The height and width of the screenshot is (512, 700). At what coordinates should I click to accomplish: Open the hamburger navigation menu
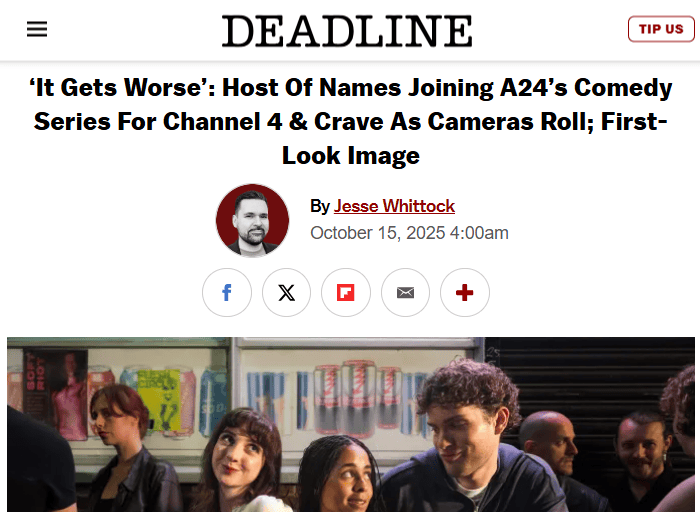tap(37, 29)
